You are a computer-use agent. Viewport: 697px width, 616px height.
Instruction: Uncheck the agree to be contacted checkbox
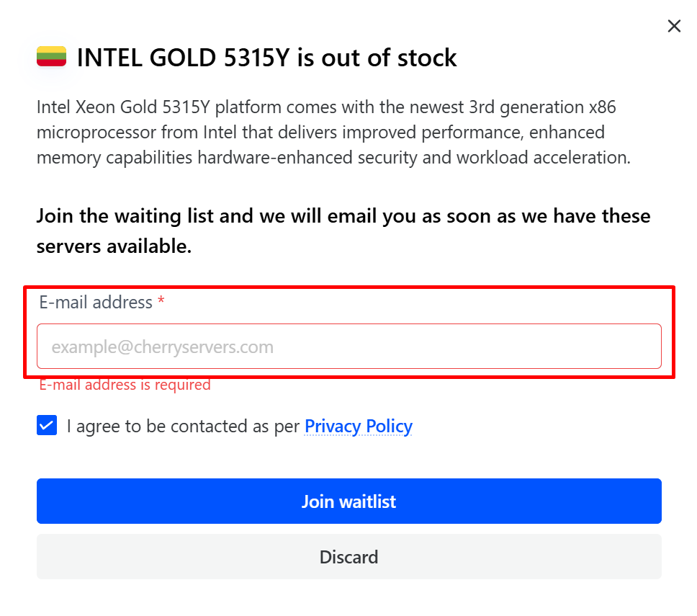click(x=47, y=426)
